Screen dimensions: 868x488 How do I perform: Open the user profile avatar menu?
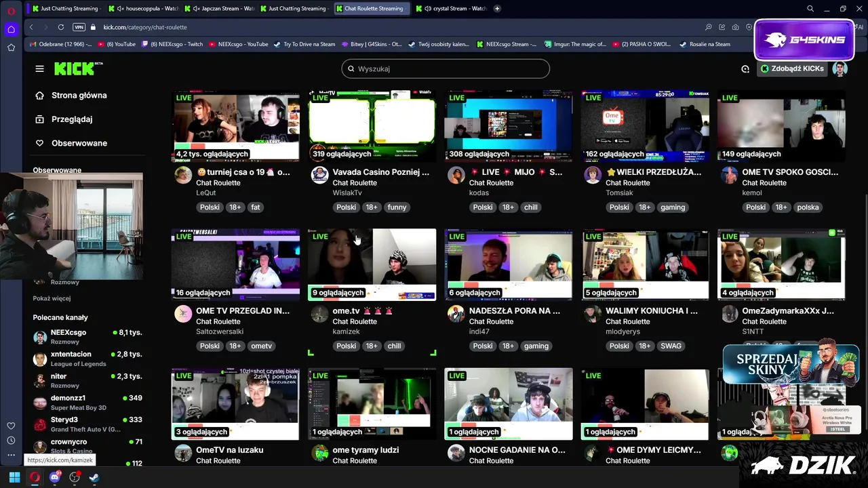point(840,68)
